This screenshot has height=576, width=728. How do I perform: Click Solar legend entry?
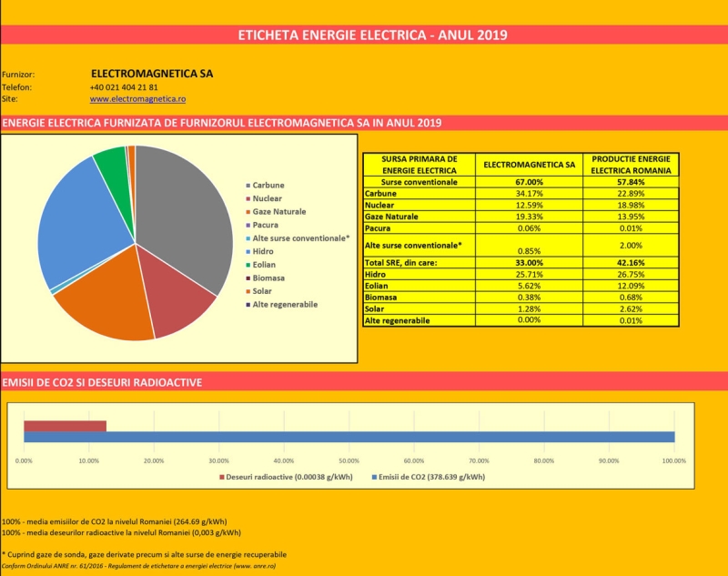click(258, 291)
